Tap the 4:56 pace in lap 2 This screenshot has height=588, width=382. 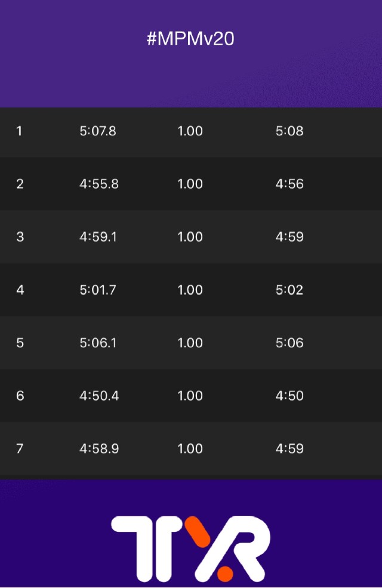coord(289,184)
